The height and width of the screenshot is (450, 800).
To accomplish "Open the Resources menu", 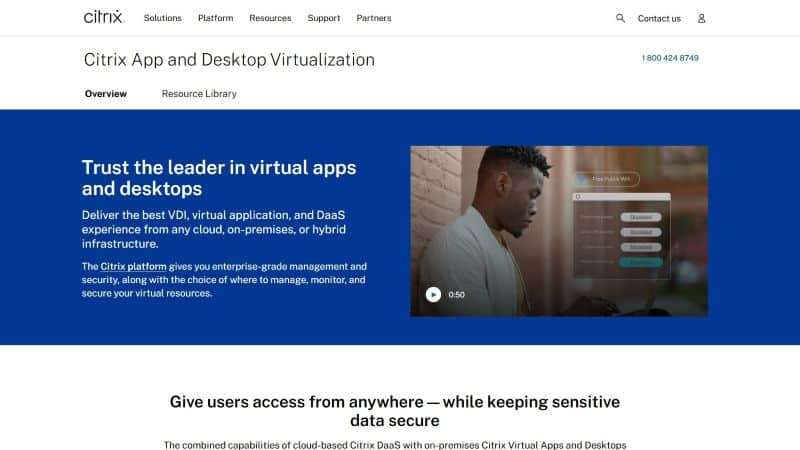I will [x=270, y=18].
